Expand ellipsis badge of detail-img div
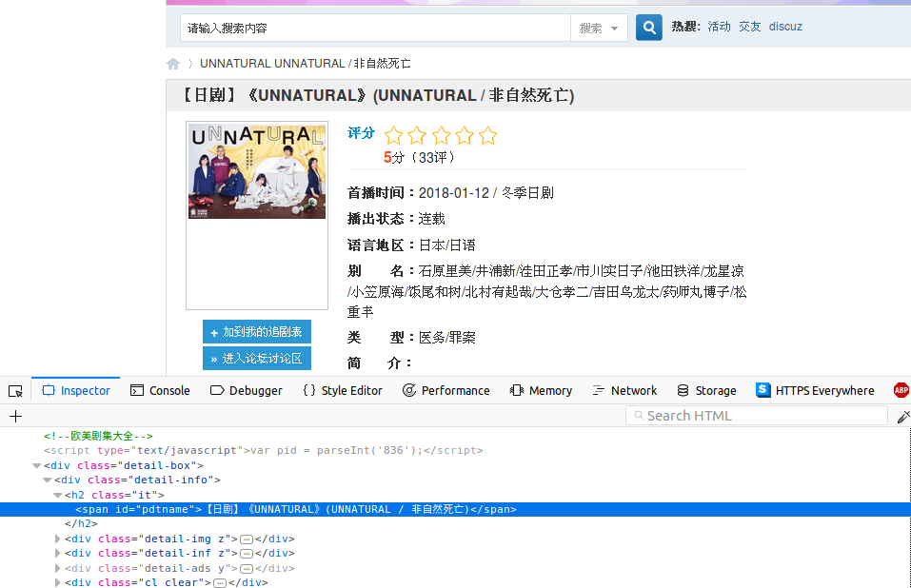The image size is (911, 588). pyautogui.click(x=247, y=539)
